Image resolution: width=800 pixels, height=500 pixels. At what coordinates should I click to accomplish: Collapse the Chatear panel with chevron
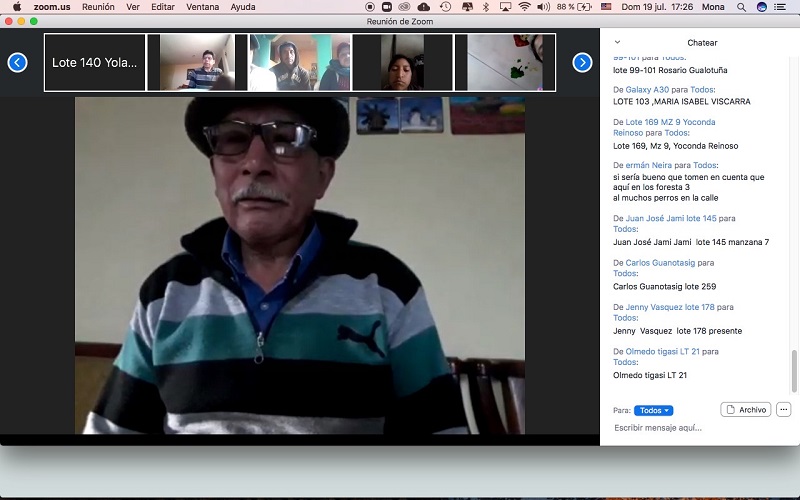tap(617, 42)
